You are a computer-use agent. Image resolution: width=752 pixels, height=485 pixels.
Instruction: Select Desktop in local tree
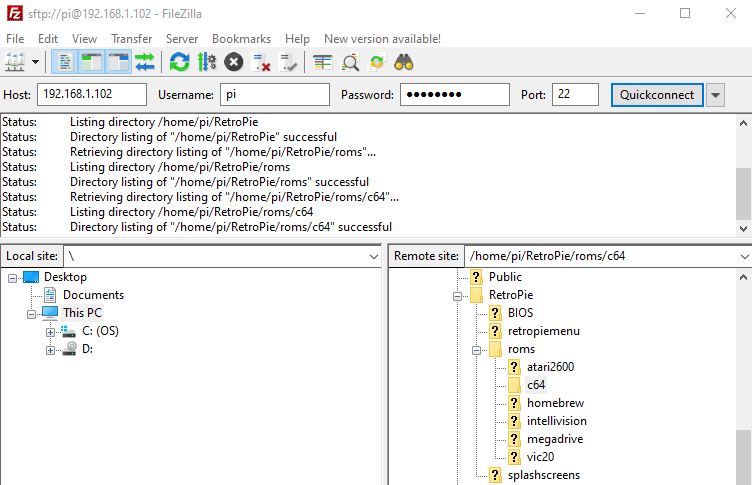click(x=65, y=277)
